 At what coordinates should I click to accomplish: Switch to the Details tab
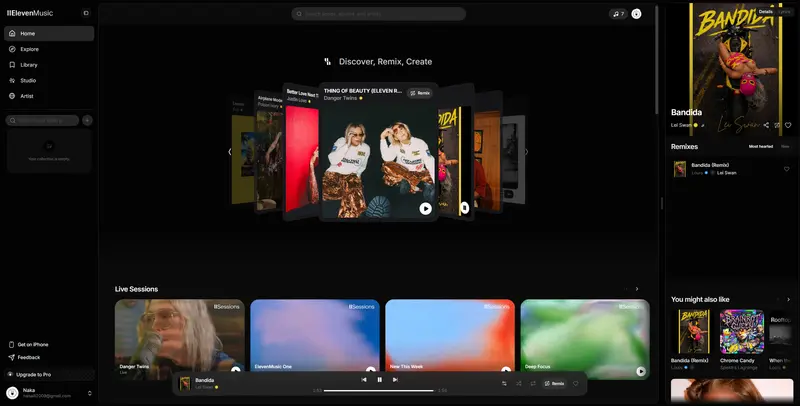pyautogui.click(x=765, y=11)
